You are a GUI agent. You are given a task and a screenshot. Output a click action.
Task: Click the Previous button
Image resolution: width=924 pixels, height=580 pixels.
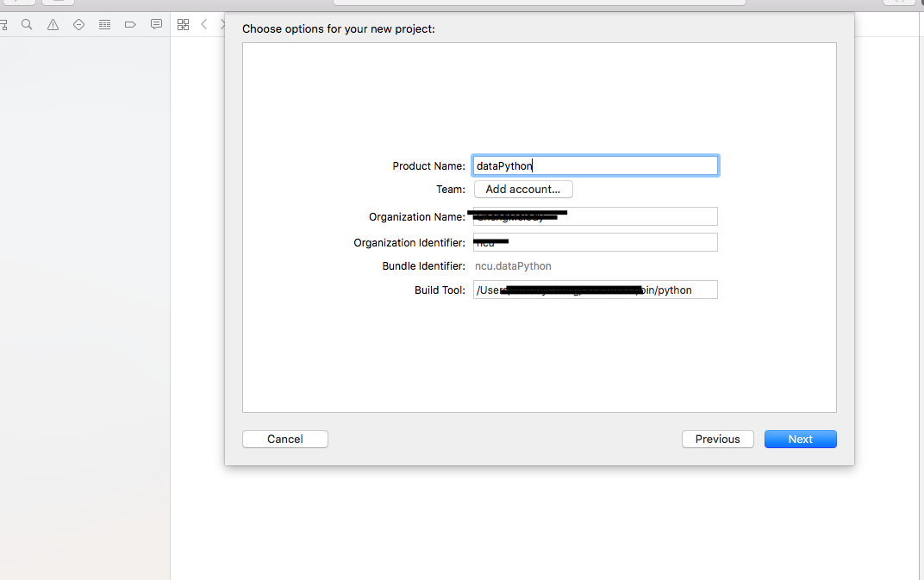tap(717, 440)
